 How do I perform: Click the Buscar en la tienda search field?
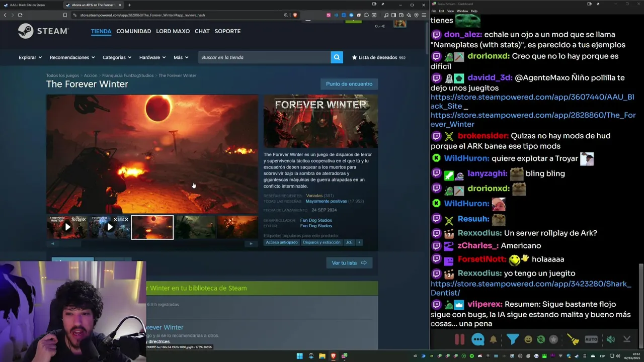264,57
